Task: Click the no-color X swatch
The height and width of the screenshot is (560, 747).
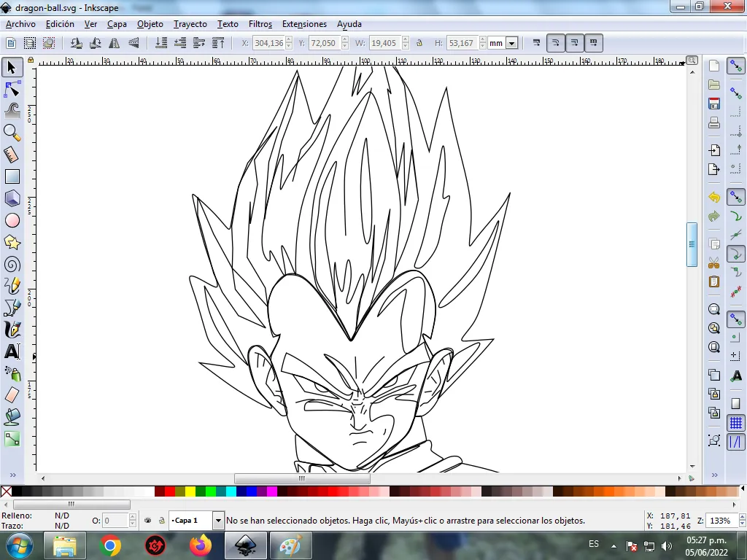Action: (6, 491)
